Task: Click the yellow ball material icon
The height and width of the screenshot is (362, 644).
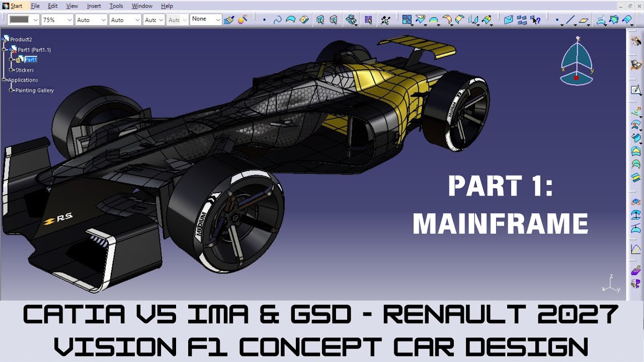Action: point(242,20)
